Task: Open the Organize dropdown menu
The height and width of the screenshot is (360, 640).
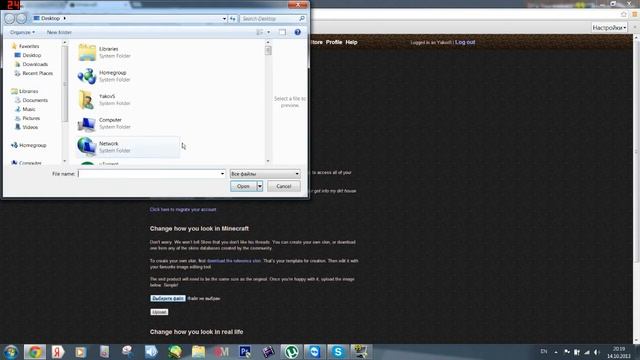Action: click(22, 32)
